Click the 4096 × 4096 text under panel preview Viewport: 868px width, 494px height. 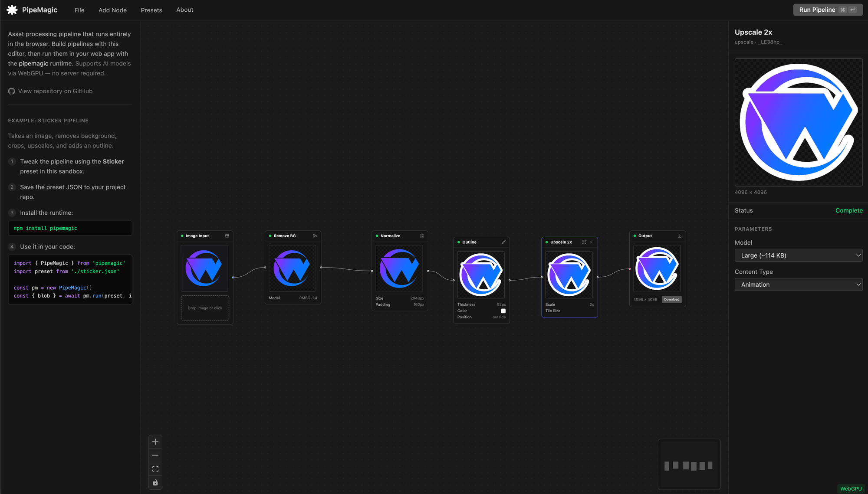(751, 192)
